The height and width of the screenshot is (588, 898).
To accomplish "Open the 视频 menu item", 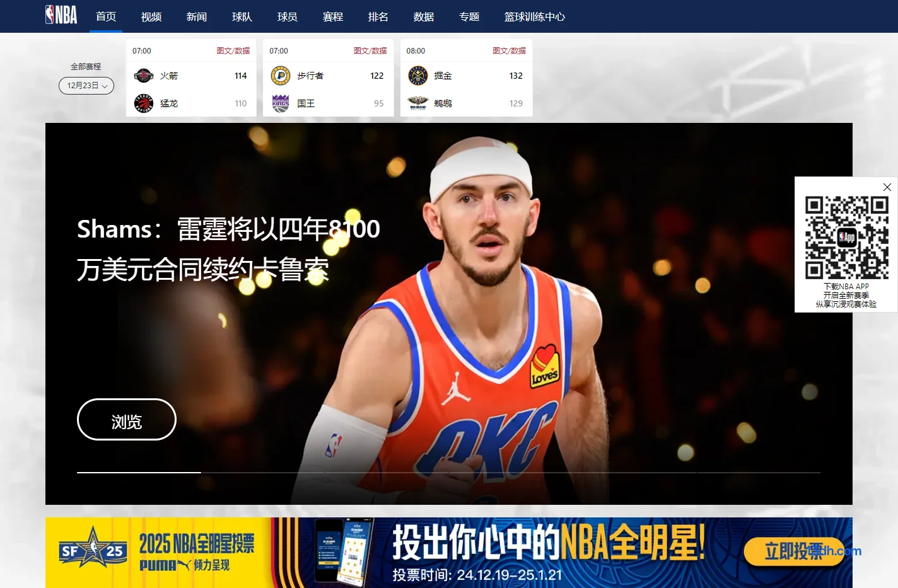I will pyautogui.click(x=151, y=16).
